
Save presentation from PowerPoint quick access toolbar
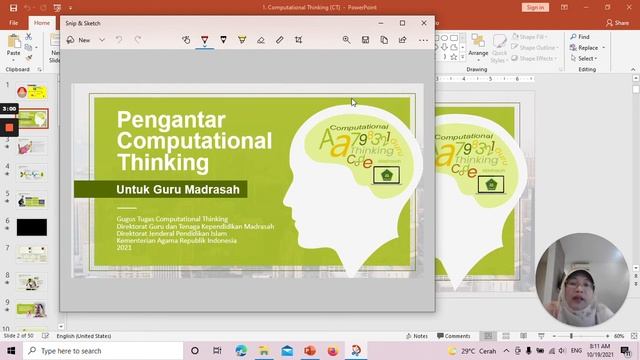coord(13,8)
